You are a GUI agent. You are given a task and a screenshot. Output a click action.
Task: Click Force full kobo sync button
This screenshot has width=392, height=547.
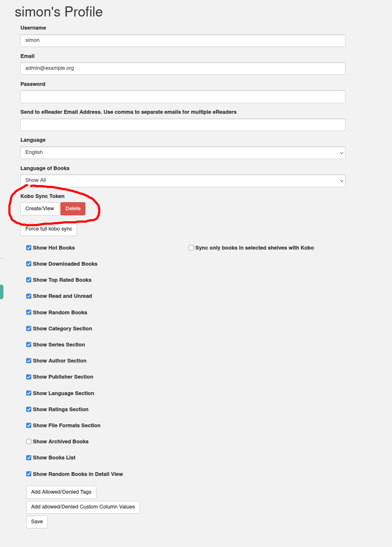(49, 229)
